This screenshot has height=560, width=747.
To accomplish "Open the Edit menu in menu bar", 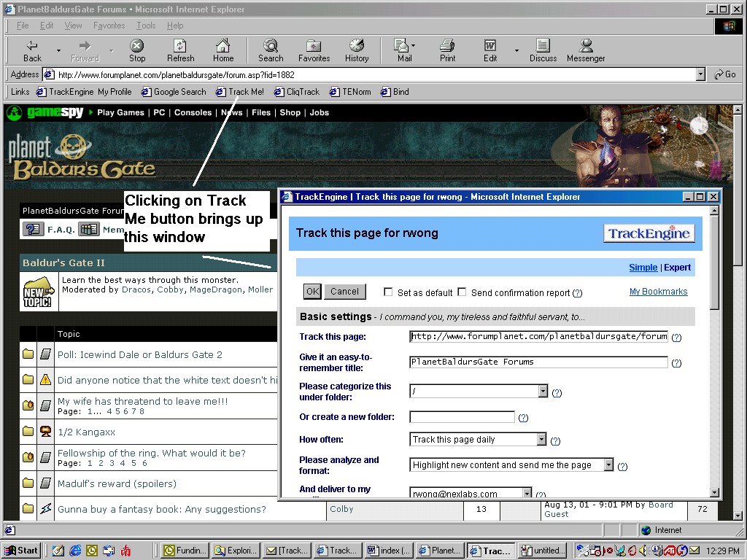I will (x=47, y=26).
